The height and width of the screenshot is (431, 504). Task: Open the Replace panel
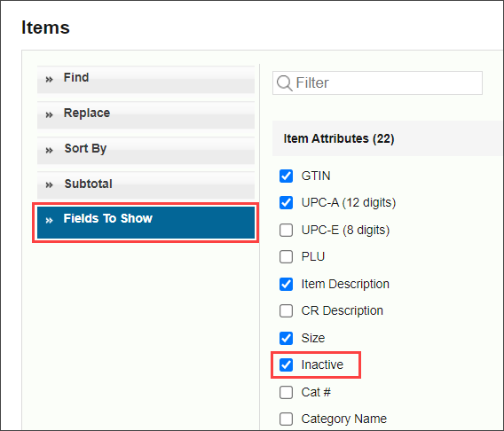point(146,115)
